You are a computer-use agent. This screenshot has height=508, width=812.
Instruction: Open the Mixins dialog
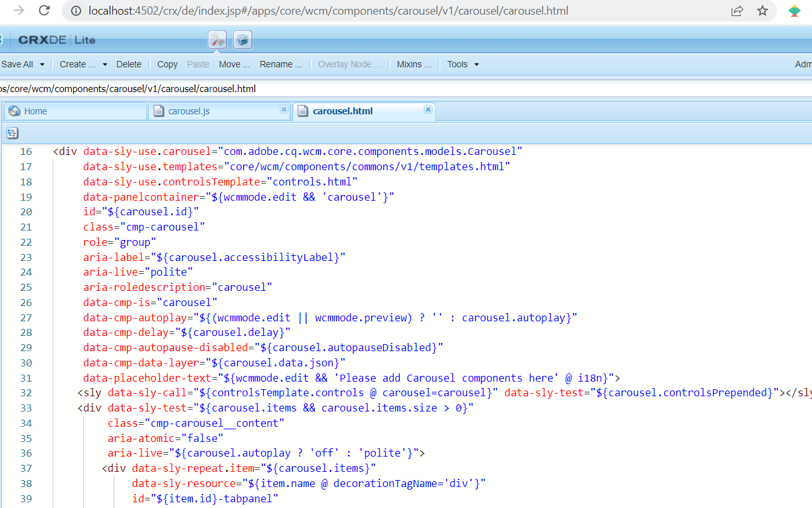click(414, 64)
